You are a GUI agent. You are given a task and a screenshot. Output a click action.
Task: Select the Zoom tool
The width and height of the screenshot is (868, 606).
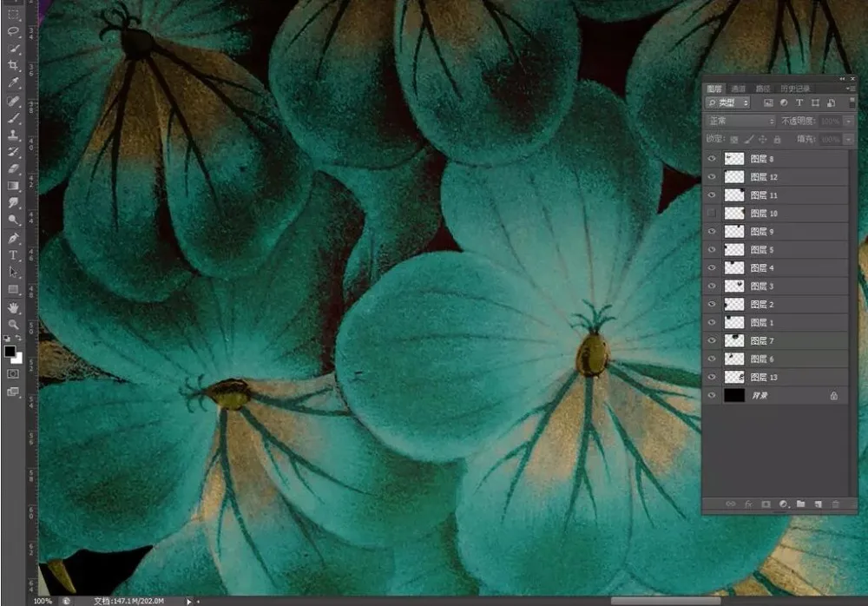(13, 325)
